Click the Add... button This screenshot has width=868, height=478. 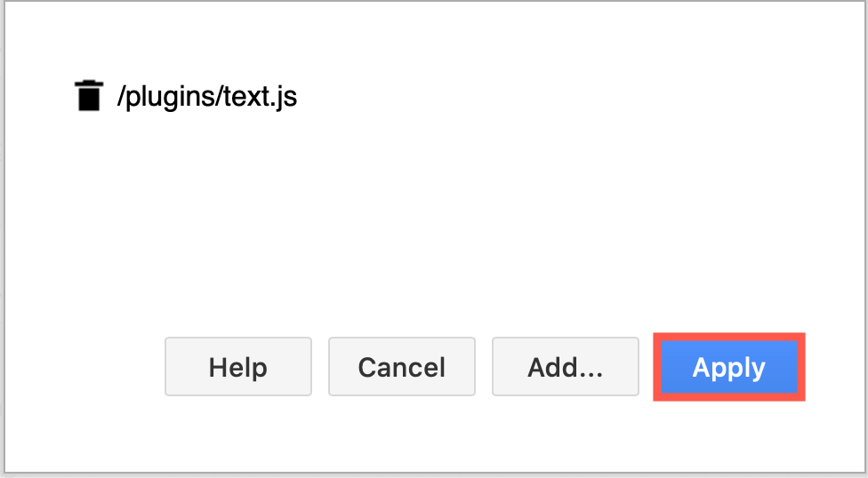(566, 367)
